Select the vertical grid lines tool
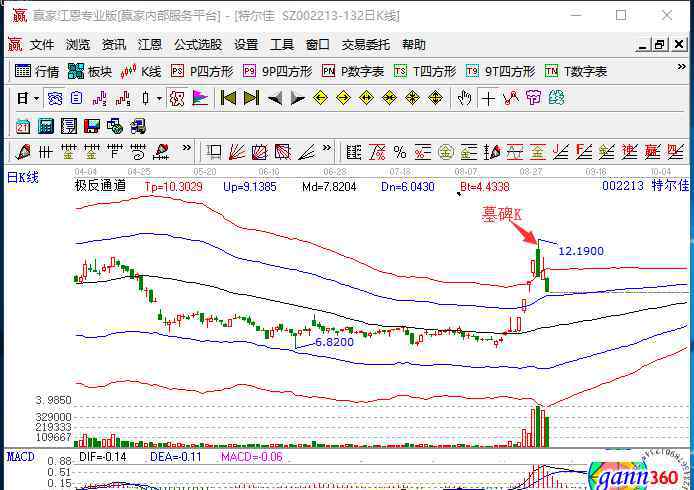 click(x=45, y=153)
